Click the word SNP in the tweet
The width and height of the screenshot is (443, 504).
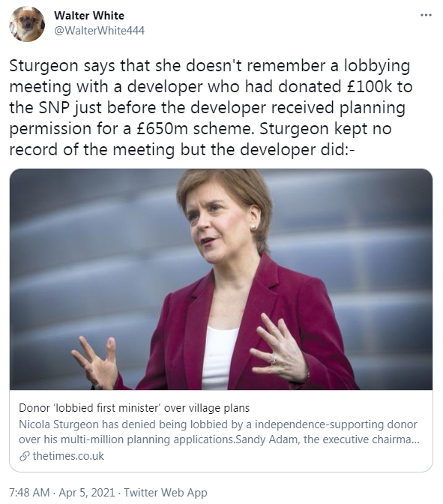[54, 108]
